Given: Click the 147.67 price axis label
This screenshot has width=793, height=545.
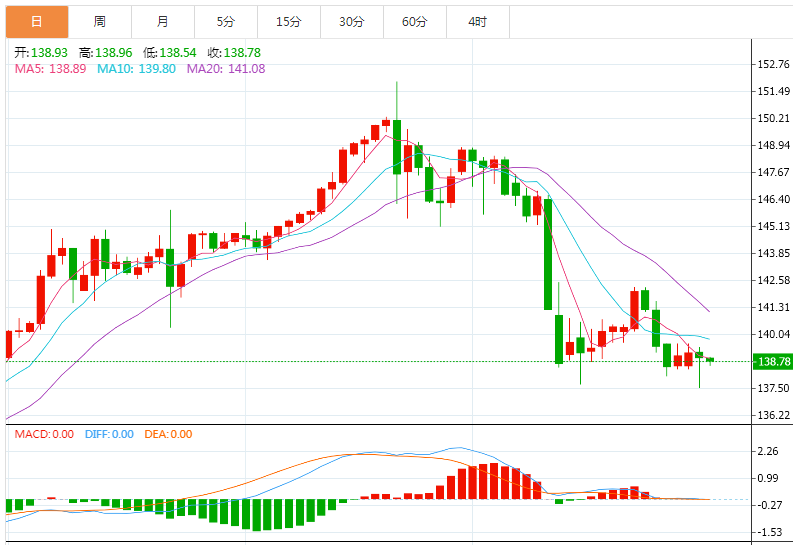Looking at the screenshot, I should (773, 172).
